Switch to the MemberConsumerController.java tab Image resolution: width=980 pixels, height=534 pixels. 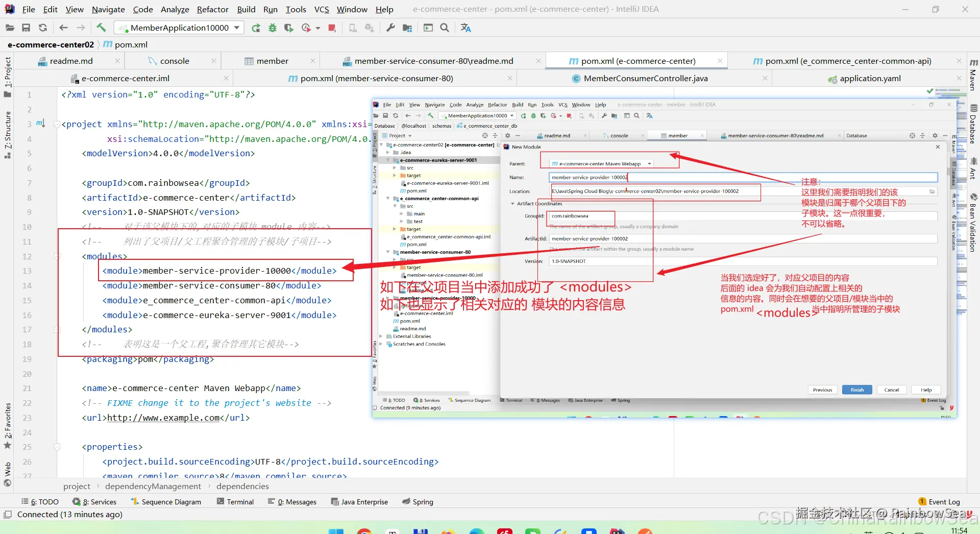[645, 78]
